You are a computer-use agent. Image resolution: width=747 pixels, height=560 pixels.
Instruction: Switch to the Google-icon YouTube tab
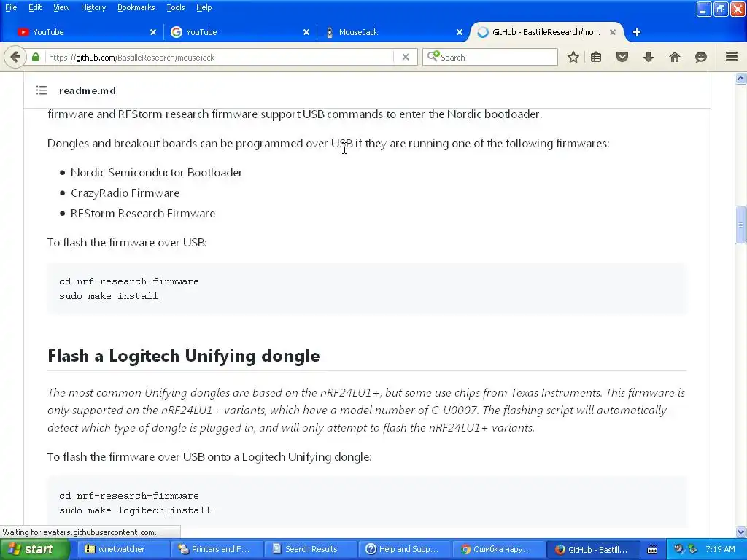[x=239, y=32]
